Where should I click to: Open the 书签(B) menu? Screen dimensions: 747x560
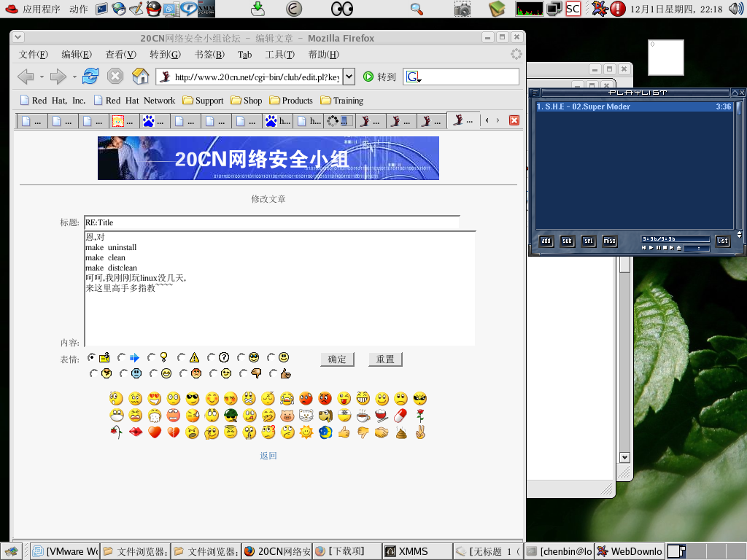(209, 55)
